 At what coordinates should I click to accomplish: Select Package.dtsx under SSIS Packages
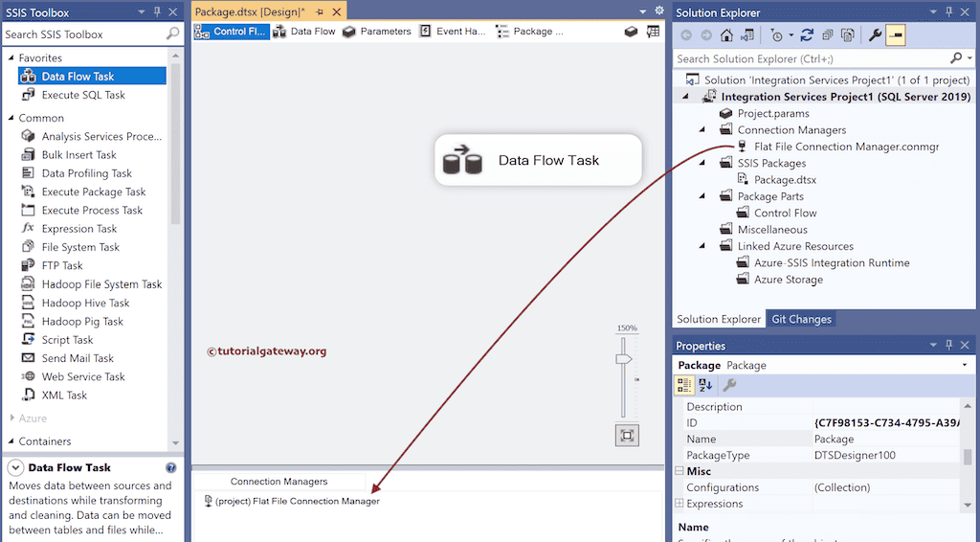pyautogui.click(x=776, y=180)
